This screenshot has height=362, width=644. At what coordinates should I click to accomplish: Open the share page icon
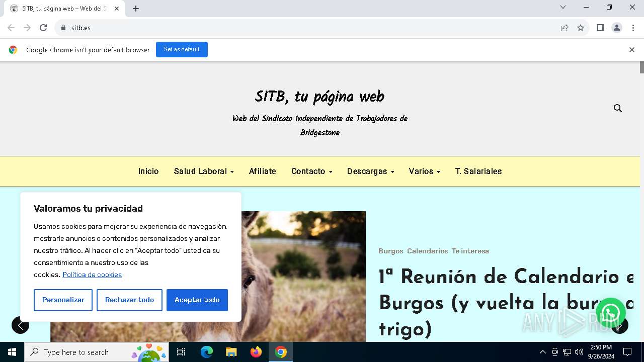click(565, 28)
